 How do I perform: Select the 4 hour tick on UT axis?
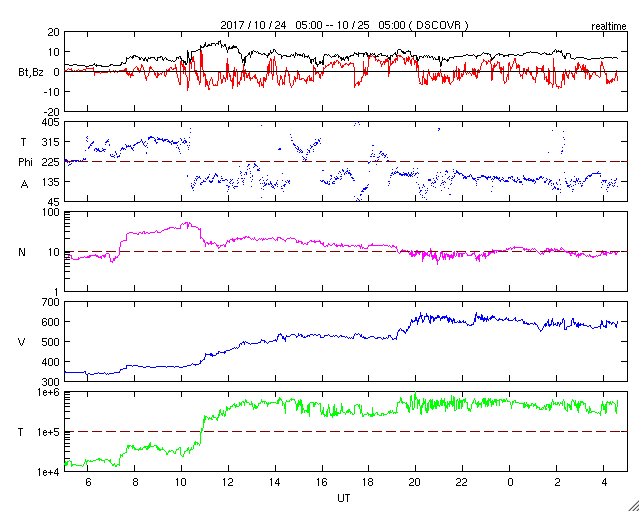(x=604, y=482)
